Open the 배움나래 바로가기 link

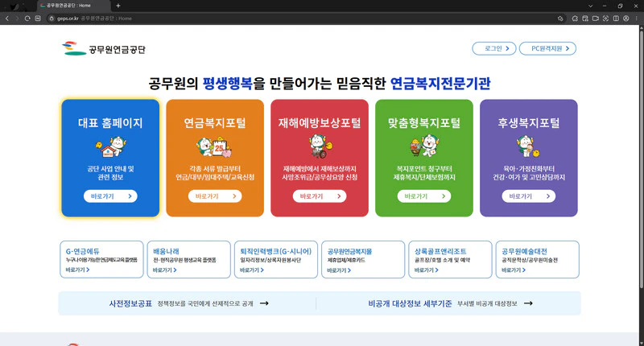pyautogui.click(x=165, y=270)
